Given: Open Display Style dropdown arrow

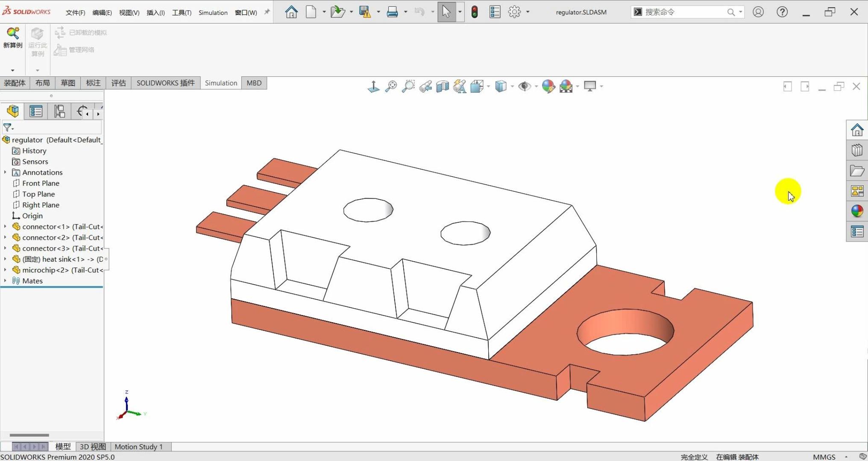Looking at the screenshot, I should 512,87.
